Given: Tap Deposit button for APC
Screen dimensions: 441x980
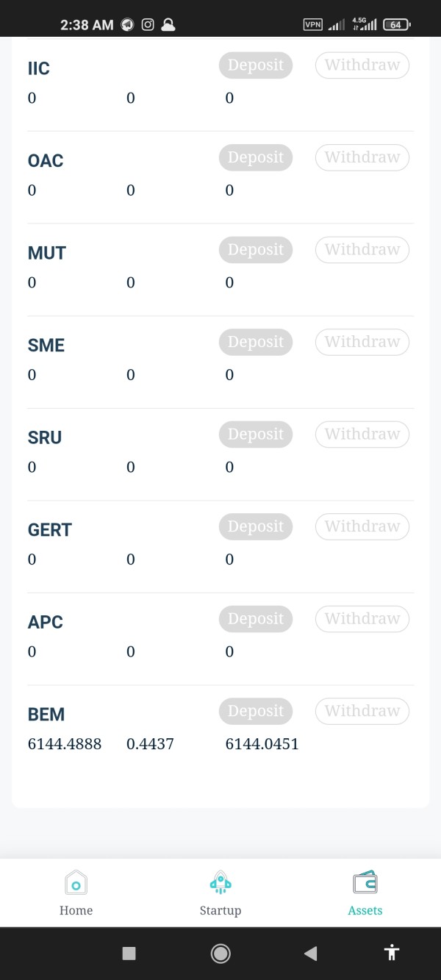Looking at the screenshot, I should click(x=256, y=618).
